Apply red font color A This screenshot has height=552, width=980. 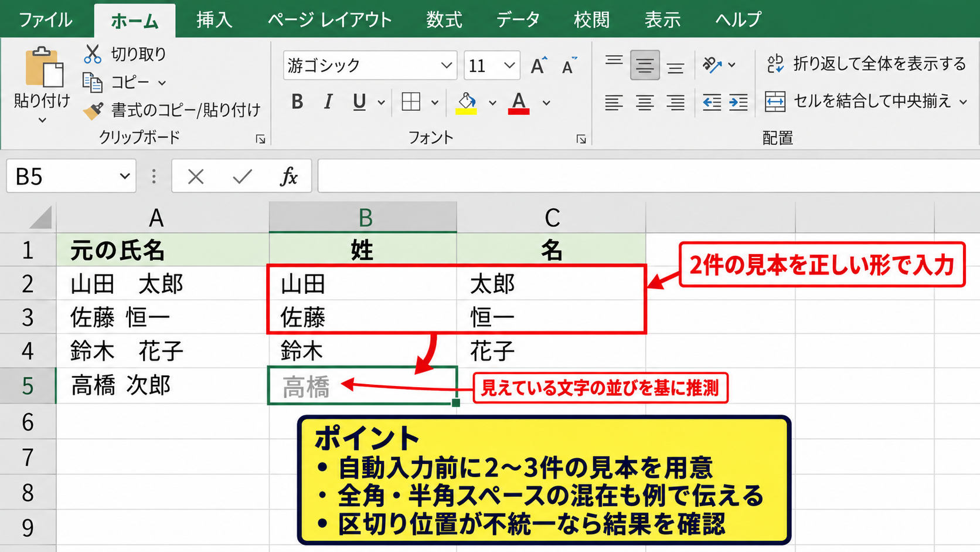click(519, 103)
